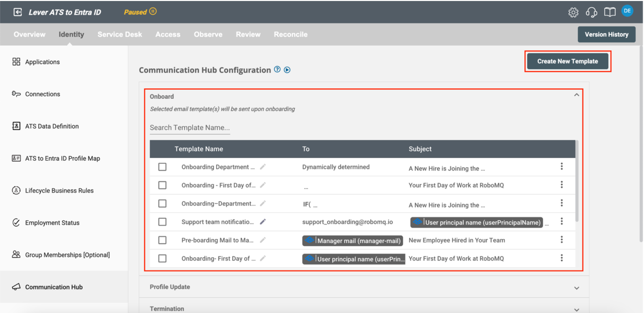Edit the Support team notification template
The height and width of the screenshot is (313, 644).
[x=263, y=222]
